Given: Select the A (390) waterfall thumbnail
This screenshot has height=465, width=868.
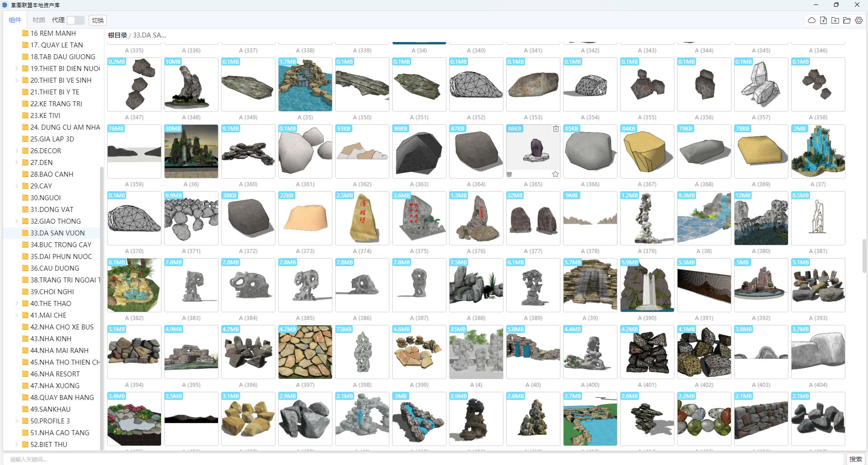Looking at the screenshot, I should pyautogui.click(x=647, y=285).
